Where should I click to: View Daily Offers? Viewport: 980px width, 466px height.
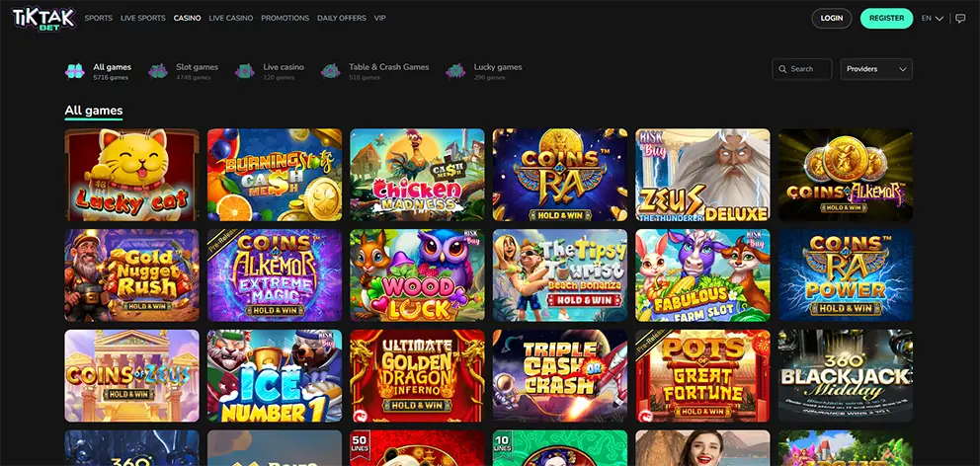(x=341, y=18)
